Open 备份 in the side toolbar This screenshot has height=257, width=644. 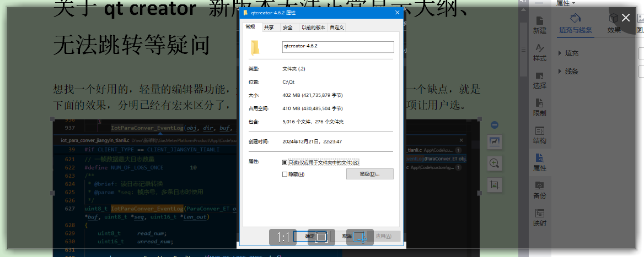click(x=540, y=190)
